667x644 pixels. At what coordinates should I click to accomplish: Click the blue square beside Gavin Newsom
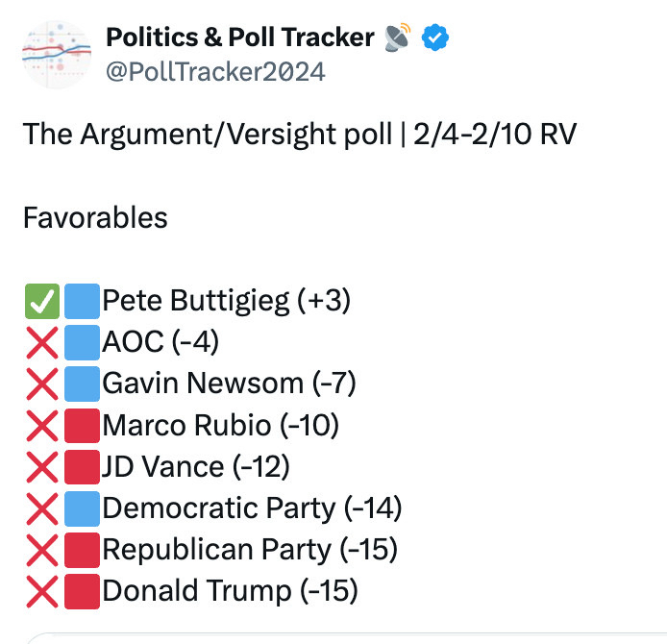[83, 384]
